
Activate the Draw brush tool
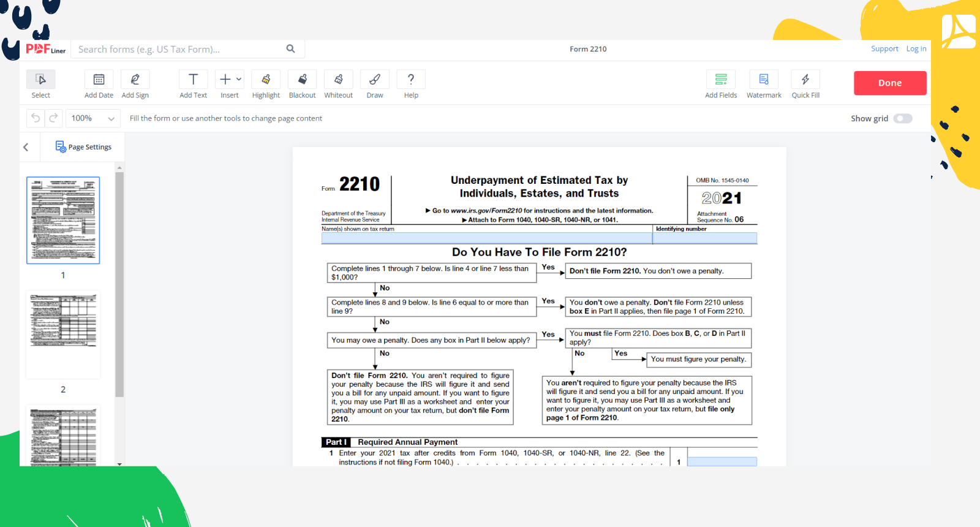tap(375, 80)
